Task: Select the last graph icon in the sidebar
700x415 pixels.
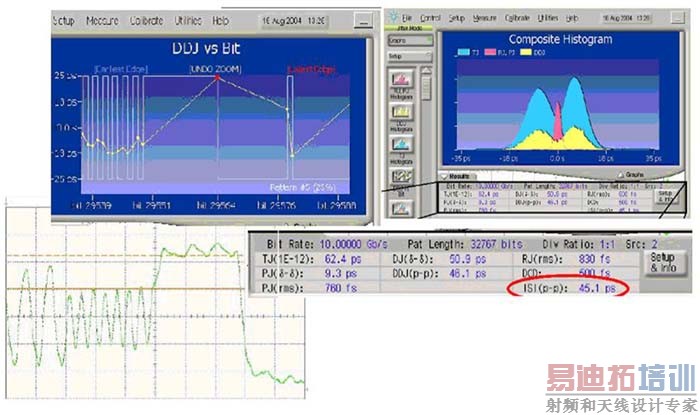Action: tap(401, 208)
